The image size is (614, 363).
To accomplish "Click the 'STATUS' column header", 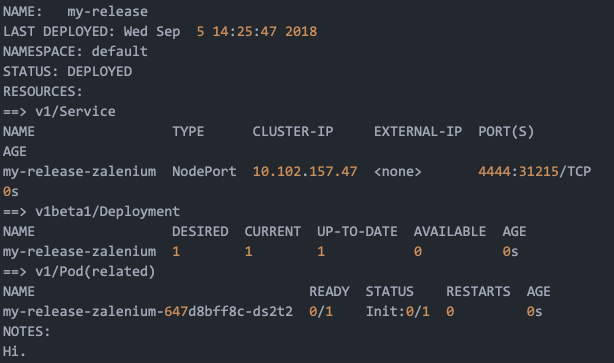I will coord(390,291).
